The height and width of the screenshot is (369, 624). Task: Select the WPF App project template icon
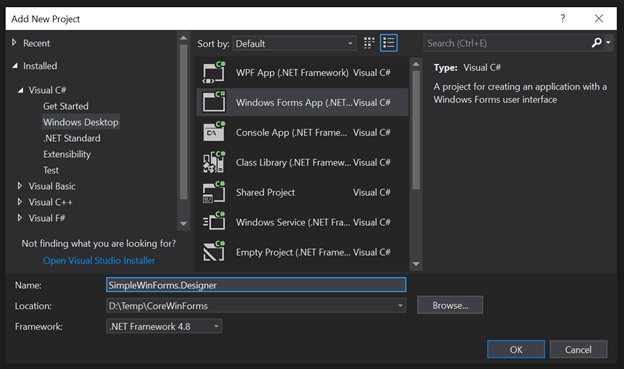(x=214, y=72)
